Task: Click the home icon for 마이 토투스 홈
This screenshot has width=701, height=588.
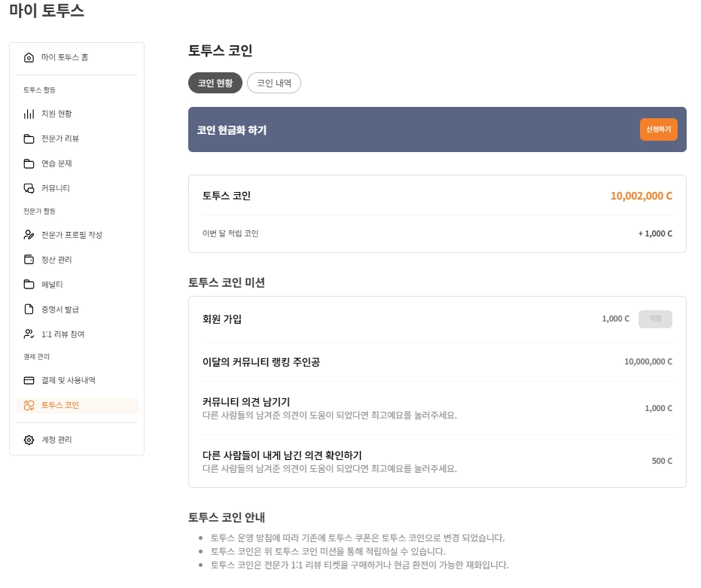Action: [x=29, y=57]
